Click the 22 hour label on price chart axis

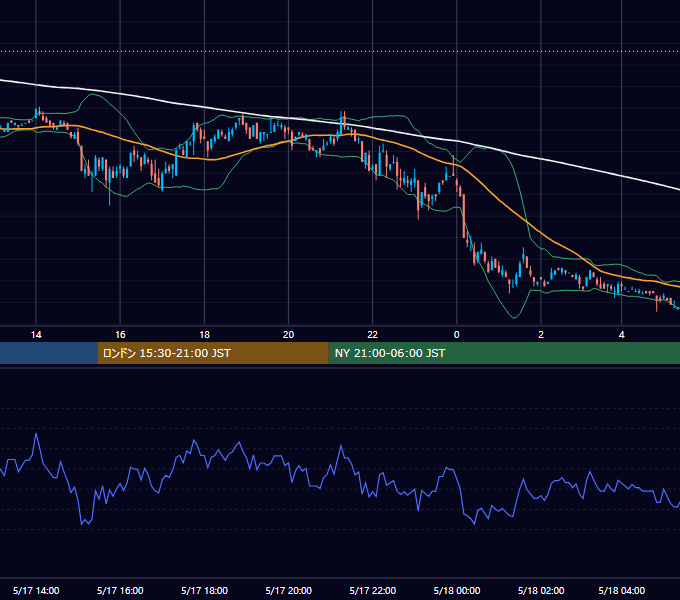click(x=373, y=335)
